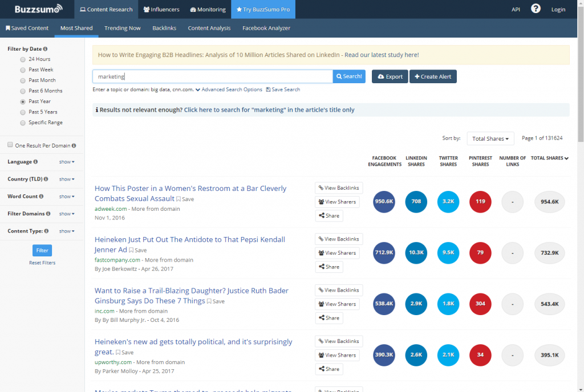The height and width of the screenshot is (392, 584).
Task: Select the Past Year date filter
Action: 23,101
